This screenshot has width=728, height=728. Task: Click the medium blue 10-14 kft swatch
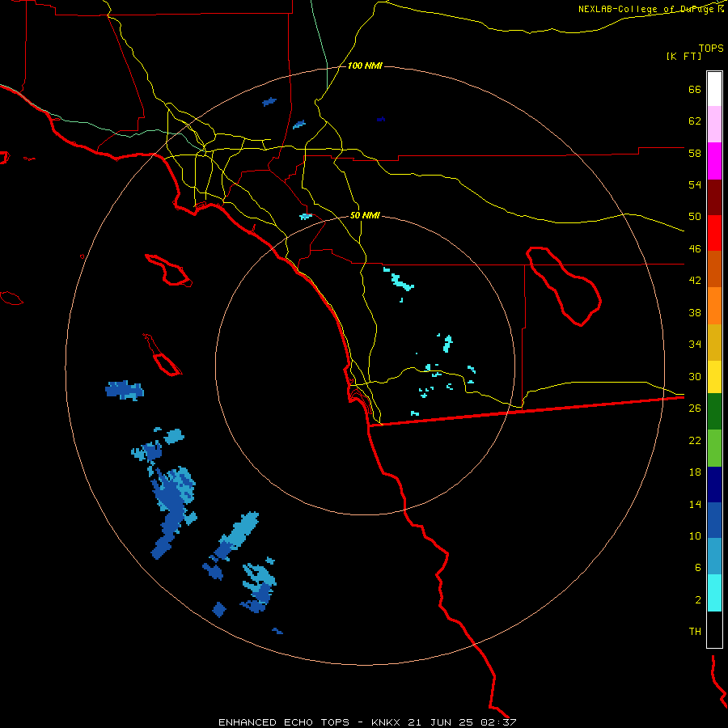[x=714, y=520]
